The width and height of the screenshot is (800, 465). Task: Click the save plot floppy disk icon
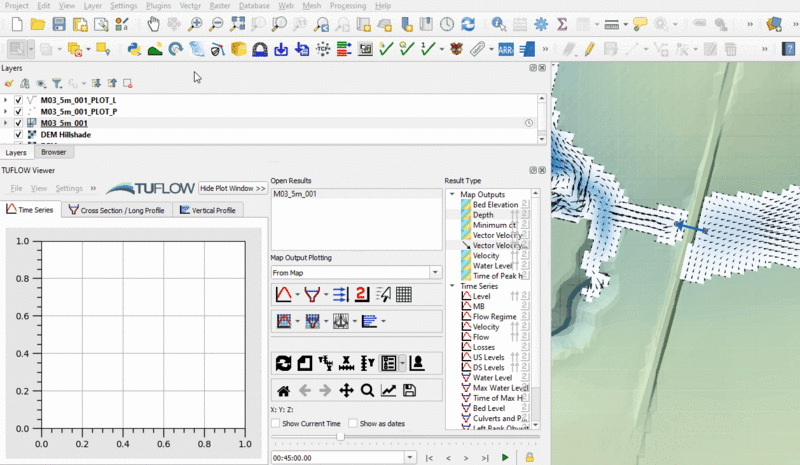(409, 390)
